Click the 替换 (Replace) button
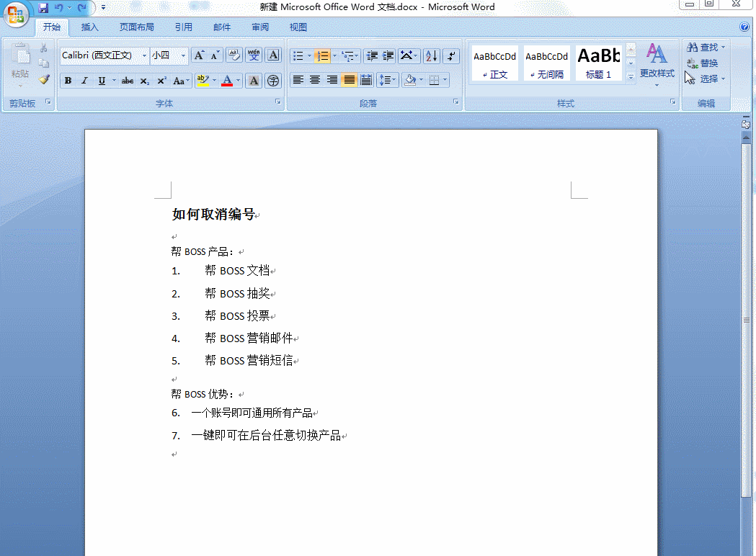Screen dimensions: 756x556 [706, 63]
